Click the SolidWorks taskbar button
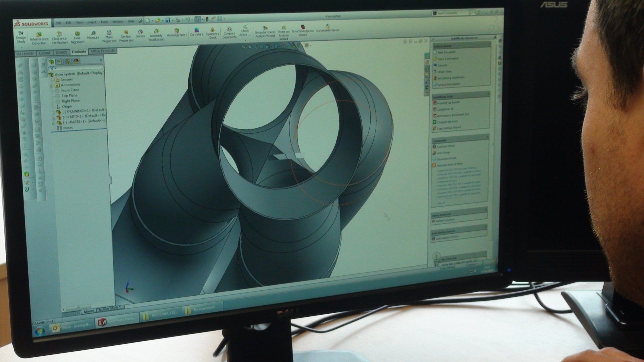 click(116, 321)
